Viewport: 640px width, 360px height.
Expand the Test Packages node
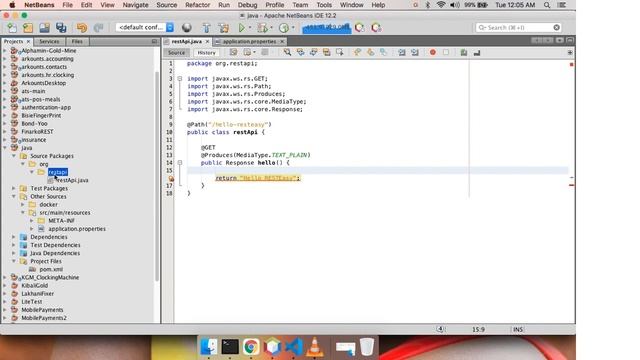pyautogui.click(x=14, y=188)
